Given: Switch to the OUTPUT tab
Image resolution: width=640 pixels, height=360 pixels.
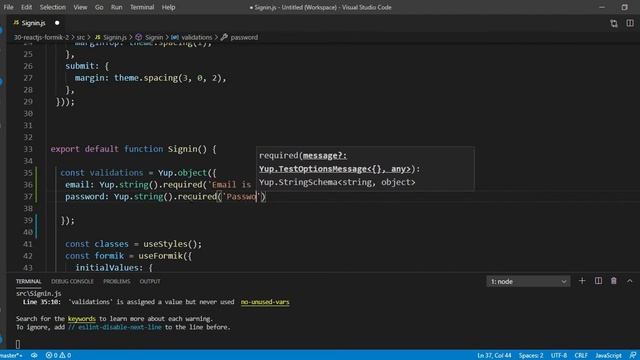Looking at the screenshot, I should pos(150,281).
